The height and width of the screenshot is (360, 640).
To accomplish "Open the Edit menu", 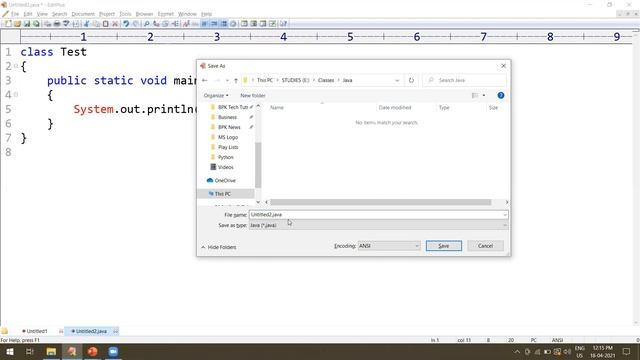I will pyautogui.click(x=28, y=14).
